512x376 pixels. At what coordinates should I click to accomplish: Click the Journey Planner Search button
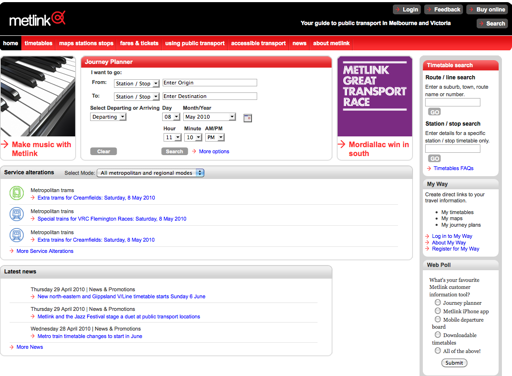(x=174, y=151)
